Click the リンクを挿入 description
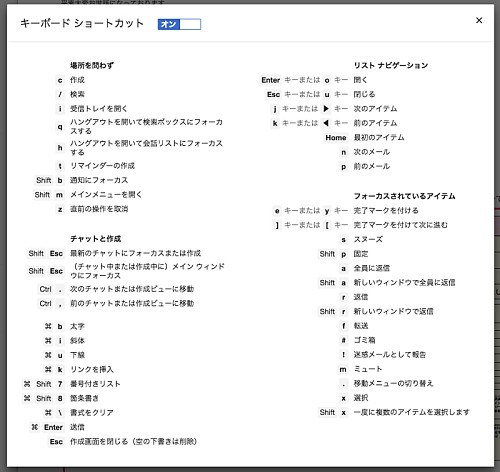This screenshot has height=472, width=500. click(92, 369)
